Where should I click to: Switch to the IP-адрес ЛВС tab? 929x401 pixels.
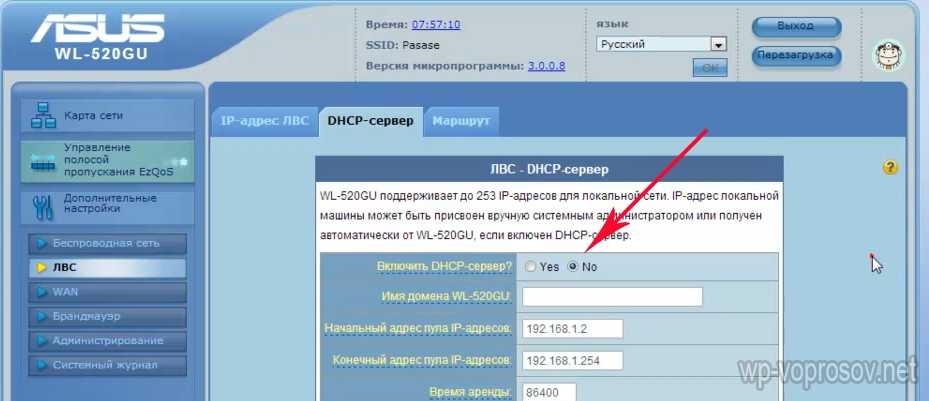tap(264, 121)
